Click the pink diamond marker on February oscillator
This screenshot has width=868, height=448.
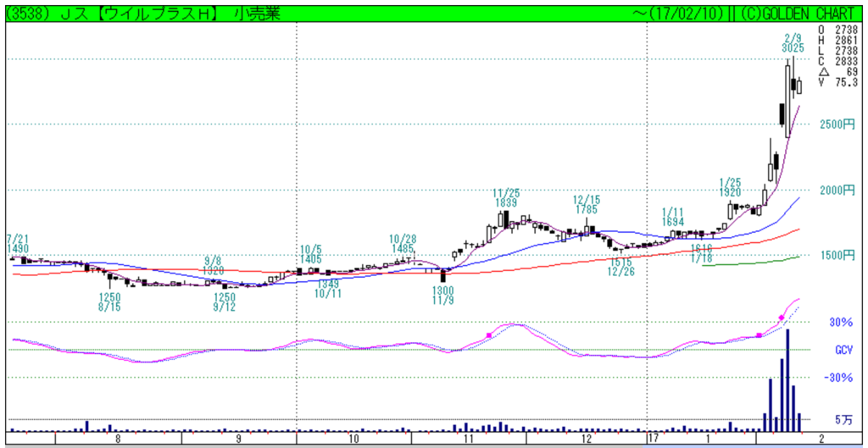pyautogui.click(x=782, y=318)
